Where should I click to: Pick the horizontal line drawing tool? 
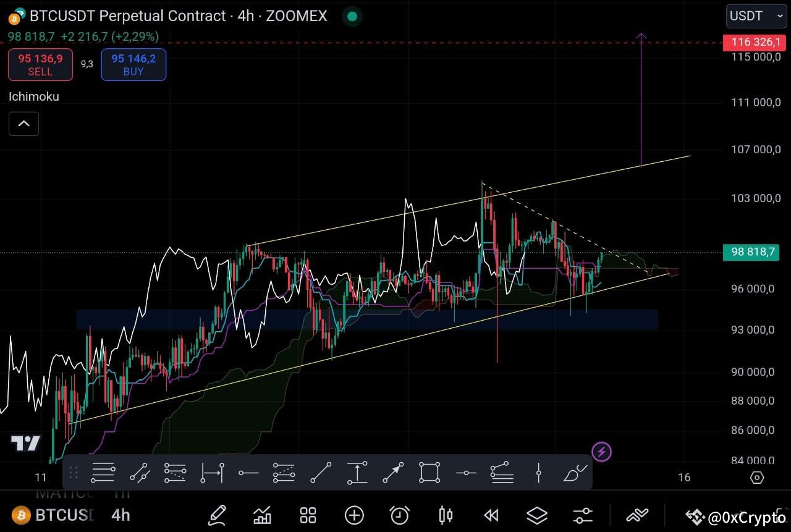[466, 473]
